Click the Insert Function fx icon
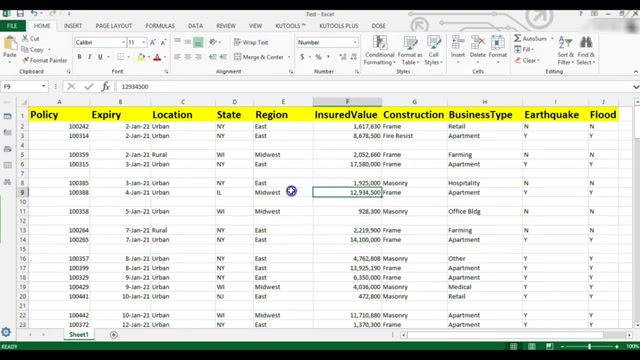 click(106, 87)
